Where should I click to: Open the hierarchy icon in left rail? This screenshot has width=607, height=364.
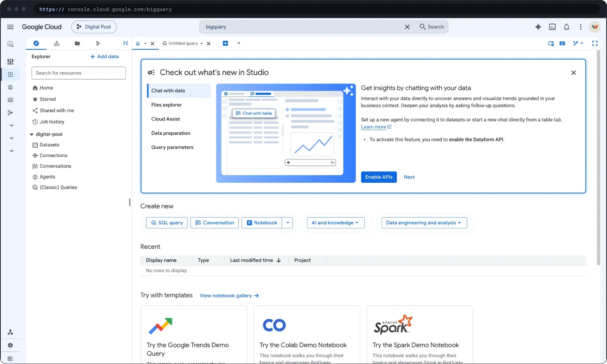coord(10,332)
